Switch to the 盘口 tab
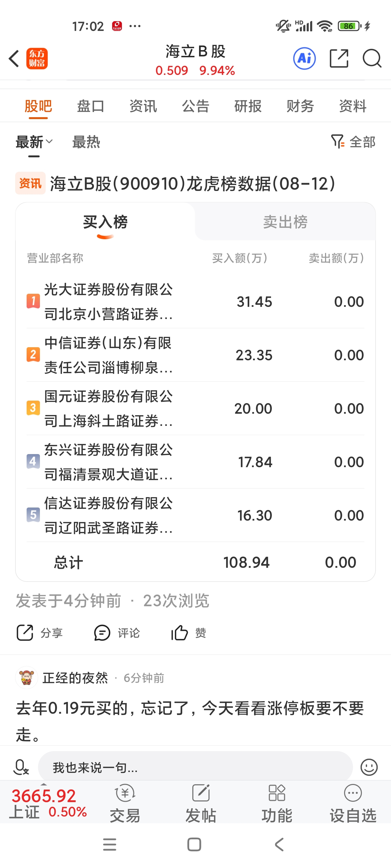This screenshot has height=868, width=391. click(90, 106)
